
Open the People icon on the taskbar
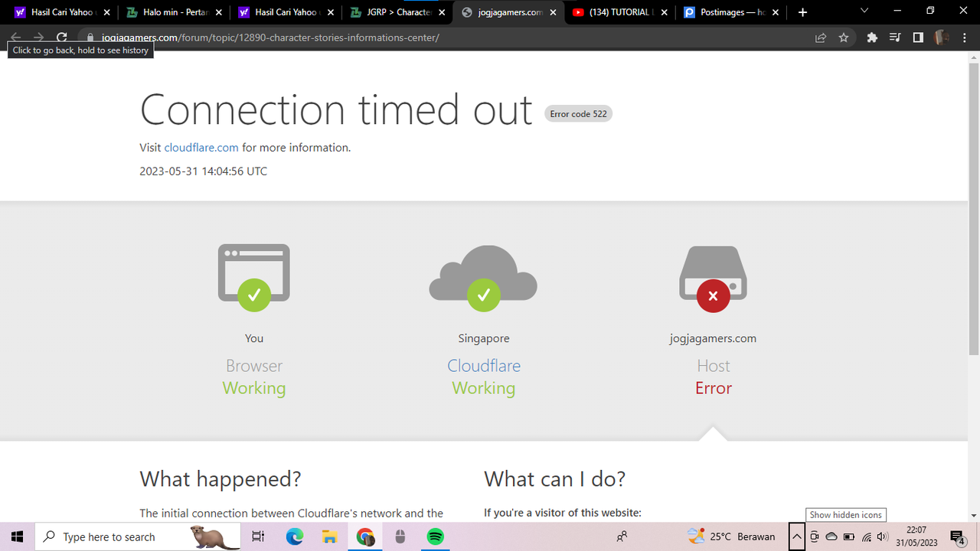[622, 536]
